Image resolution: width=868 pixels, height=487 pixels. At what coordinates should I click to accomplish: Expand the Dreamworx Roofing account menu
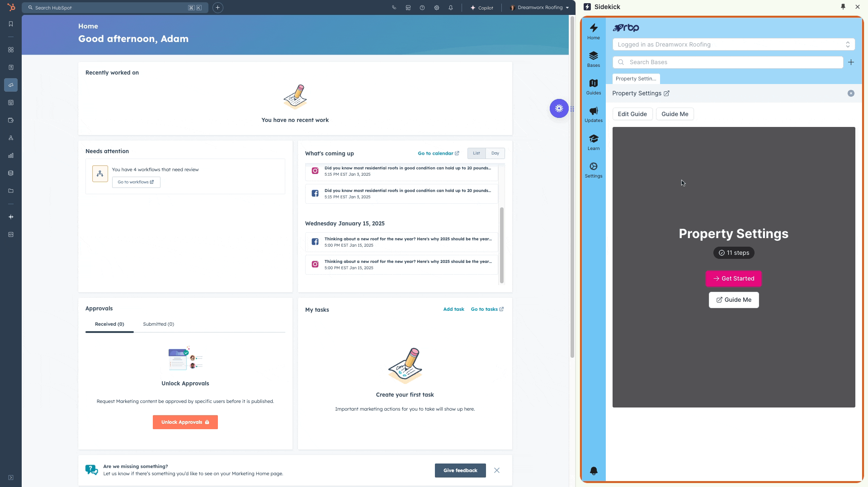click(540, 8)
